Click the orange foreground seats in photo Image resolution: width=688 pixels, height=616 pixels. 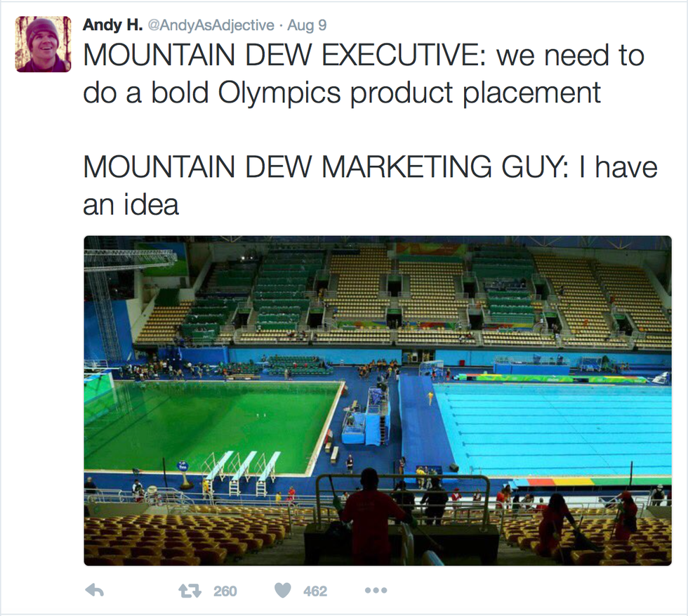tap(183, 537)
